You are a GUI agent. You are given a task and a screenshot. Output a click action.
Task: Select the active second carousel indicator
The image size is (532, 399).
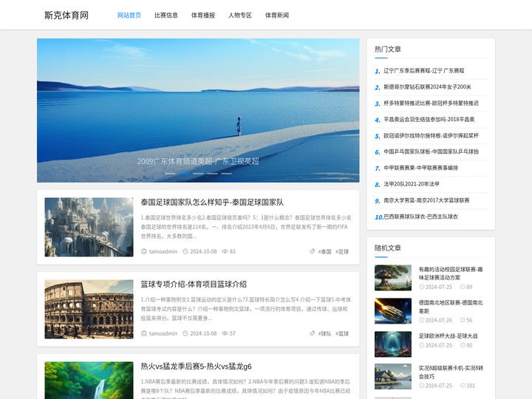pos(184,174)
